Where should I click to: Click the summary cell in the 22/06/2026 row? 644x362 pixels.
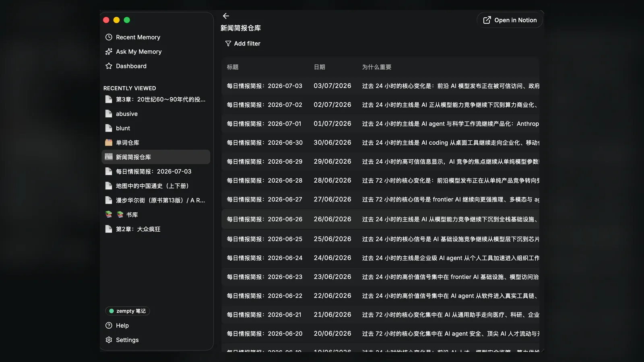click(450, 296)
